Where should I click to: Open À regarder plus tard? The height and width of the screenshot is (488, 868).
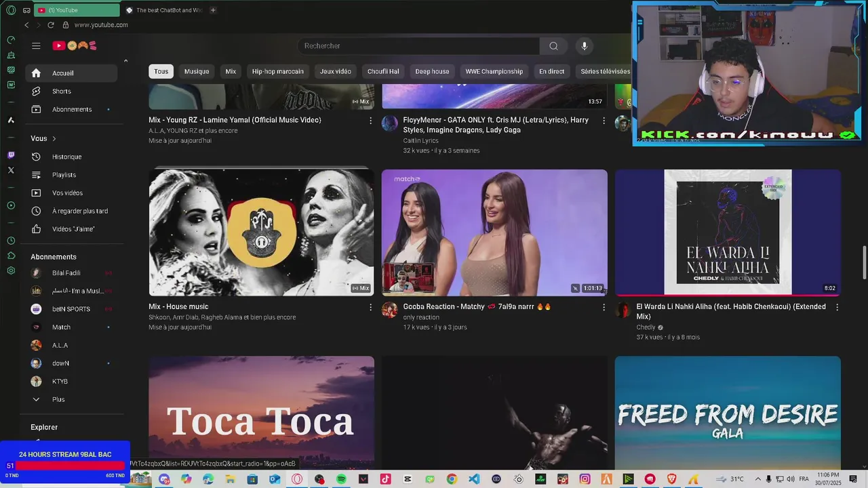pos(71,211)
